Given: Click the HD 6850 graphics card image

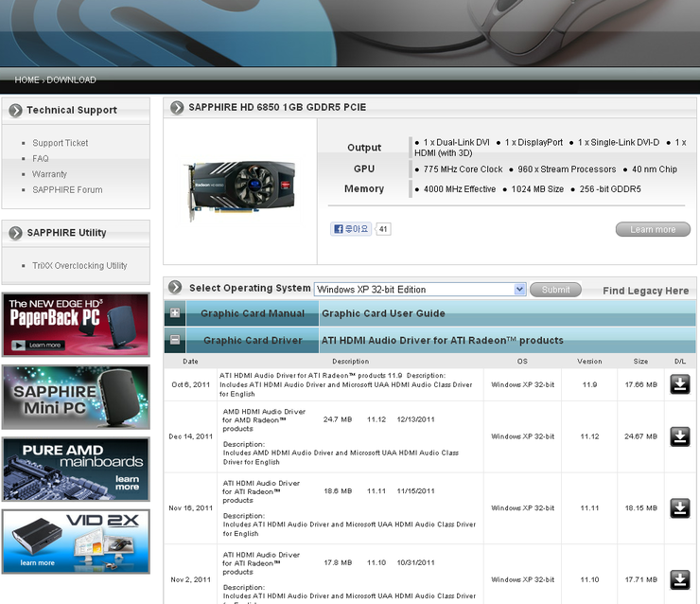Looking at the screenshot, I should (240, 191).
